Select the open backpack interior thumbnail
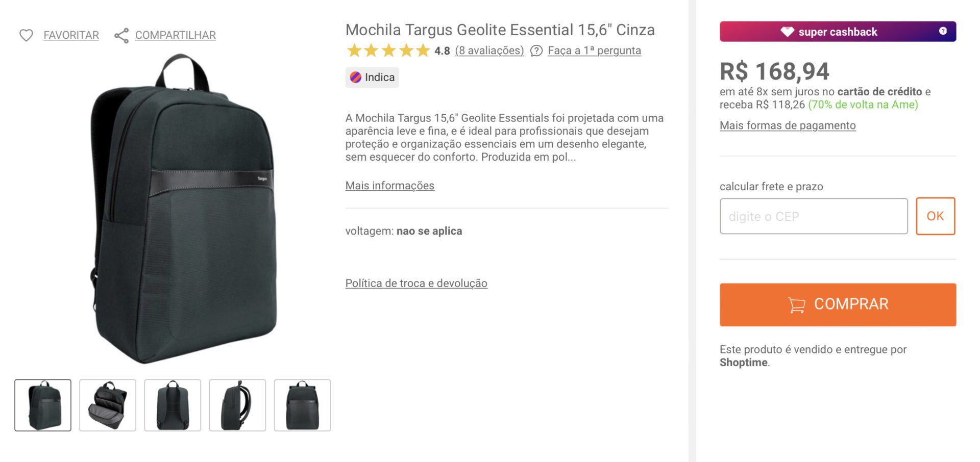Screen dimensions: 980x462 (108, 405)
